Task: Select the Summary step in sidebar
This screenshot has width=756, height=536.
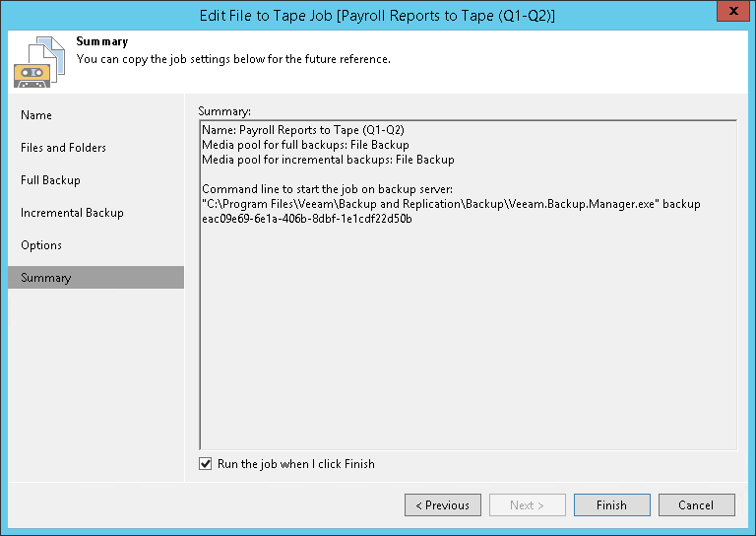Action: pos(46,278)
